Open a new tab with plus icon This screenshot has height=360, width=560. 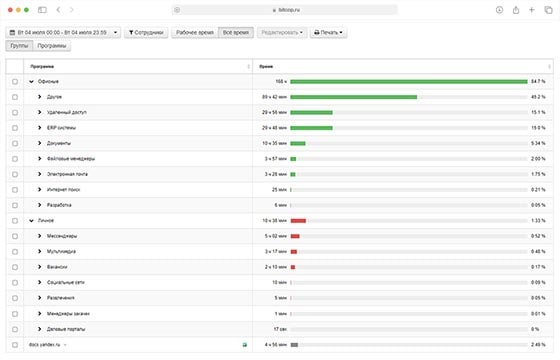point(532,10)
